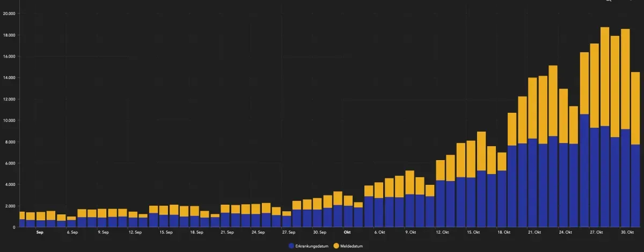Click the '12. Okt' x-axis label
644x252 pixels.
[442, 233]
